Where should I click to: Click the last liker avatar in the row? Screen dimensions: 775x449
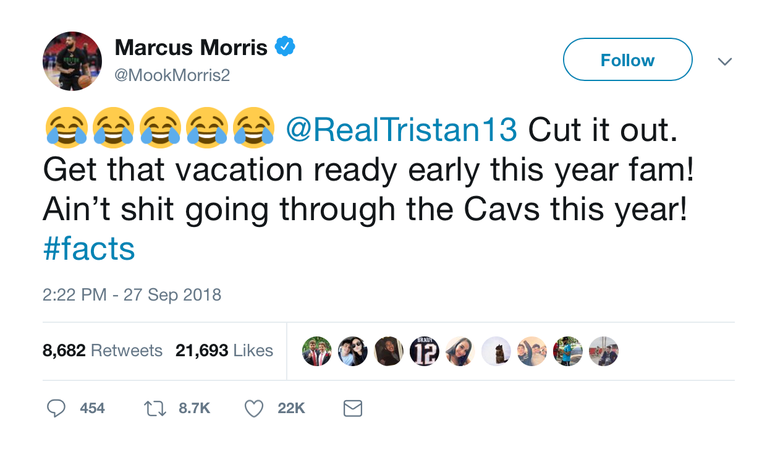604,351
